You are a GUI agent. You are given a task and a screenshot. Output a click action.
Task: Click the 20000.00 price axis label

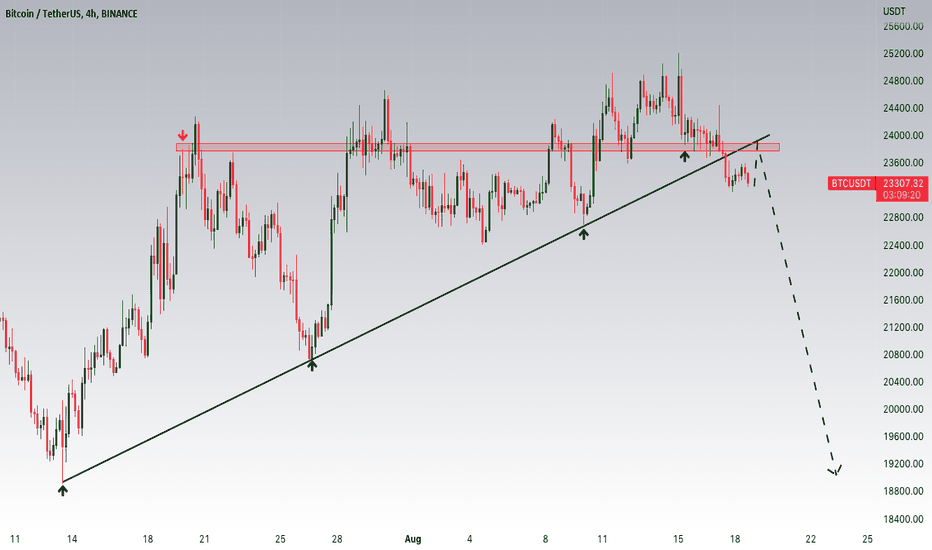pos(903,409)
